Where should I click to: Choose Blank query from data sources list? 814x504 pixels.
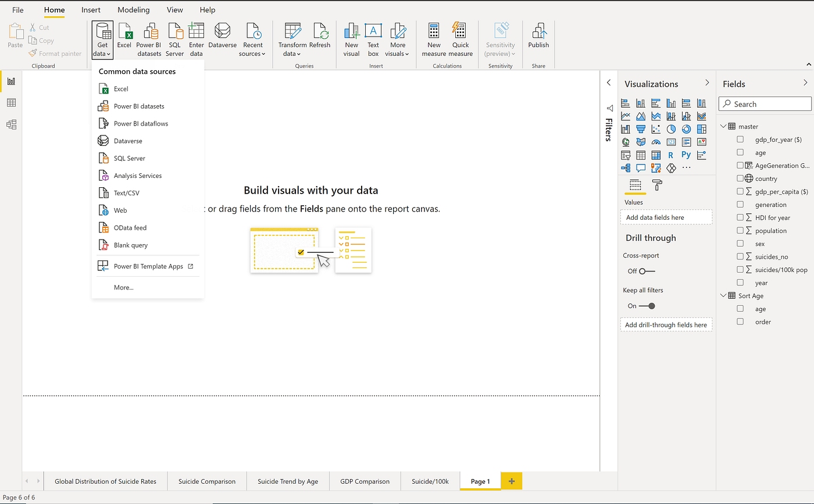pyautogui.click(x=148, y=245)
